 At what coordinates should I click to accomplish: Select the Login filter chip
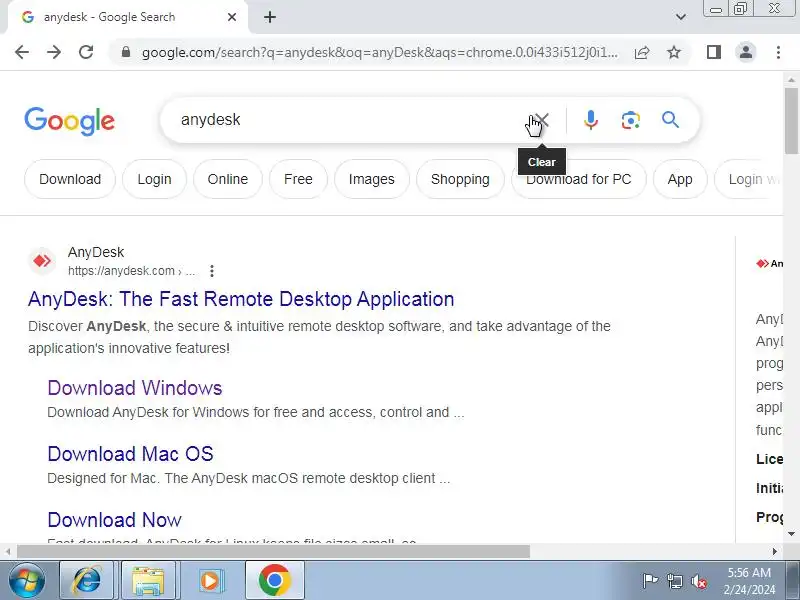154,179
